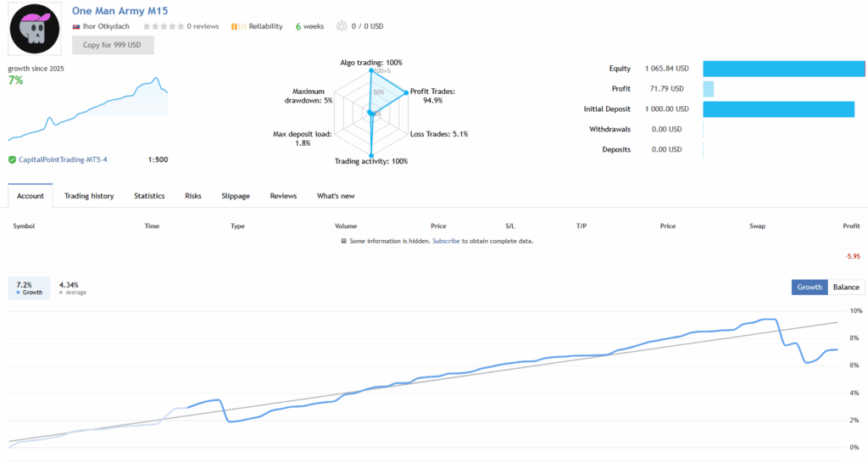The width and height of the screenshot is (868, 463).
Task: Click the country flag beside Ihor Otkydach
Action: pos(76,26)
